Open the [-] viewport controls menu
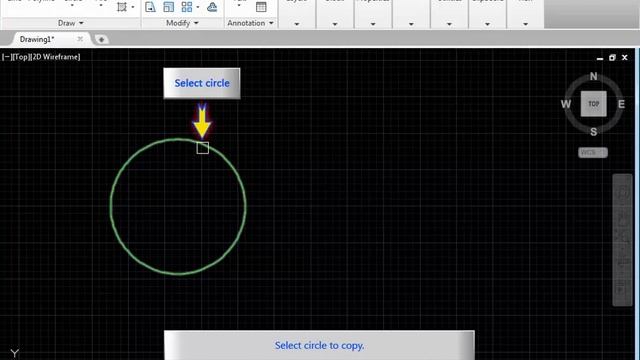 point(6,57)
